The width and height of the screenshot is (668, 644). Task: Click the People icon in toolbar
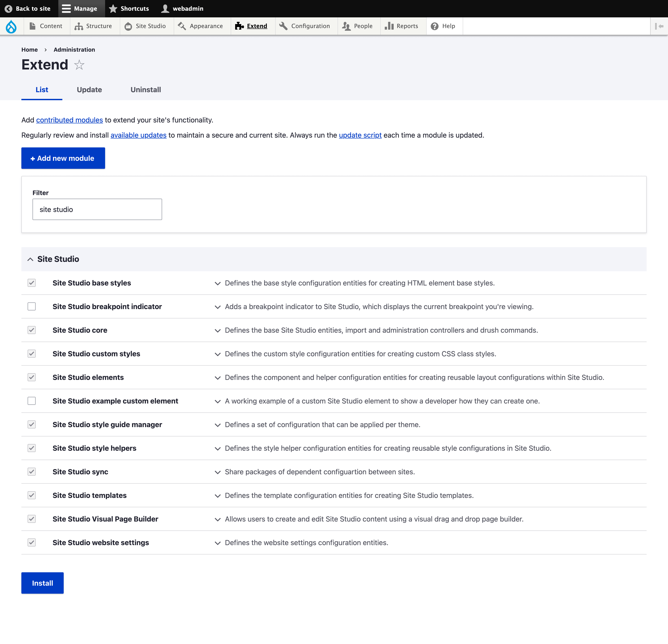(x=346, y=26)
